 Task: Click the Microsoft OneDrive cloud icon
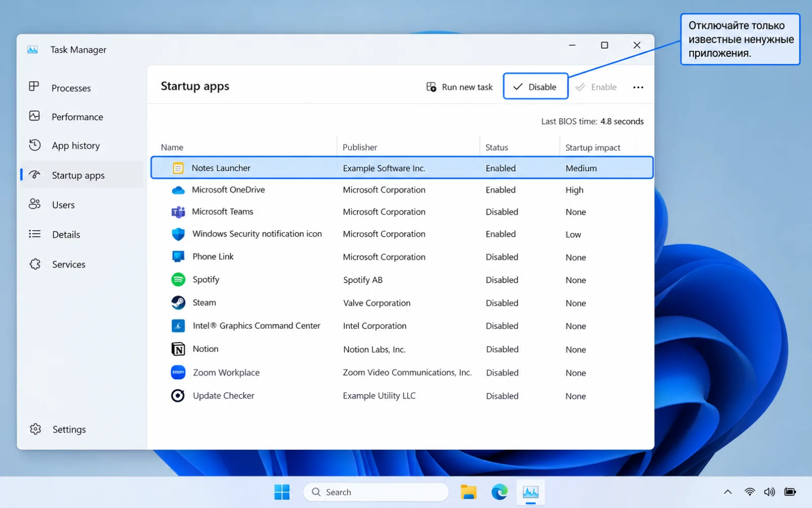pyautogui.click(x=178, y=190)
